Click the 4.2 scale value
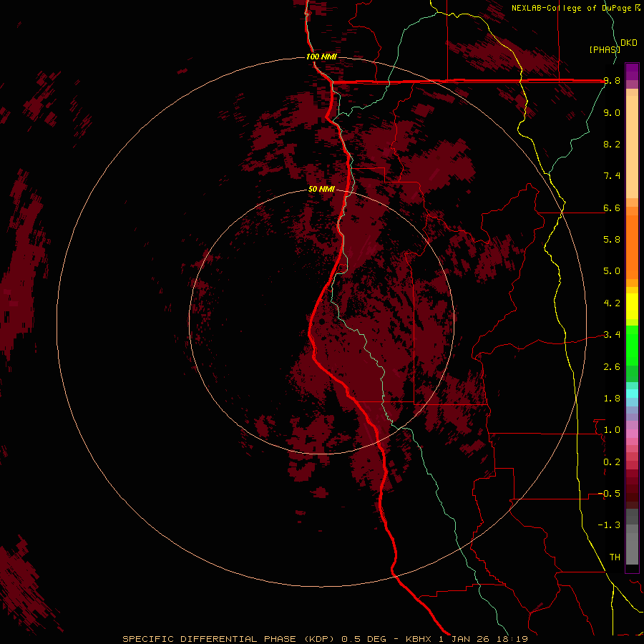The width and height of the screenshot is (644, 644). tap(612, 303)
